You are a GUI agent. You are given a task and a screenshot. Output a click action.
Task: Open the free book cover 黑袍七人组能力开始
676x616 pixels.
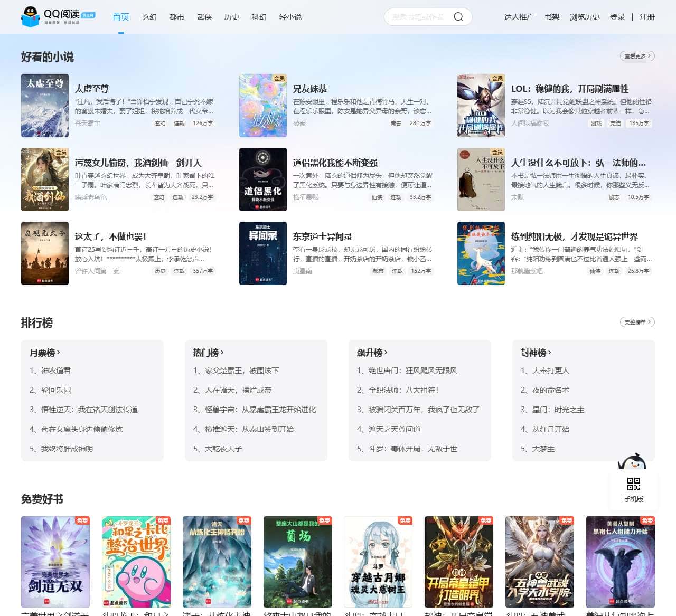click(x=621, y=562)
